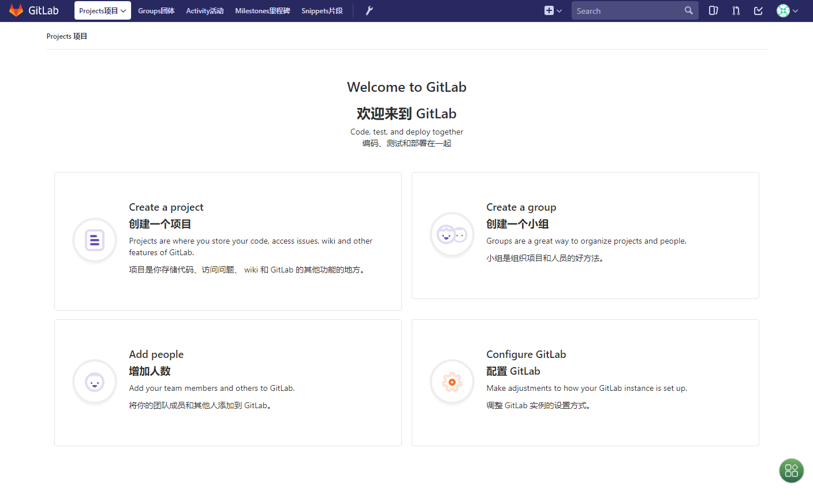Click the green widget button bottom right
Viewport: 813px width, 504px height.
[791, 471]
